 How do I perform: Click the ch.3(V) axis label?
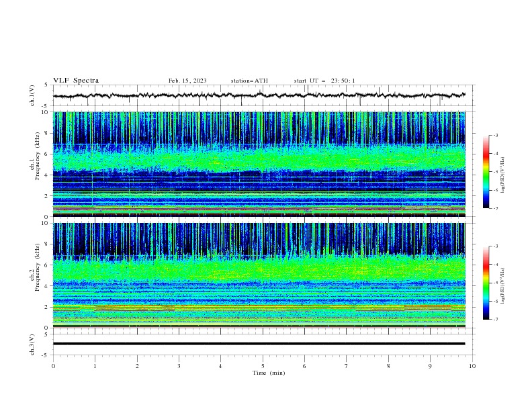tap(32, 345)
